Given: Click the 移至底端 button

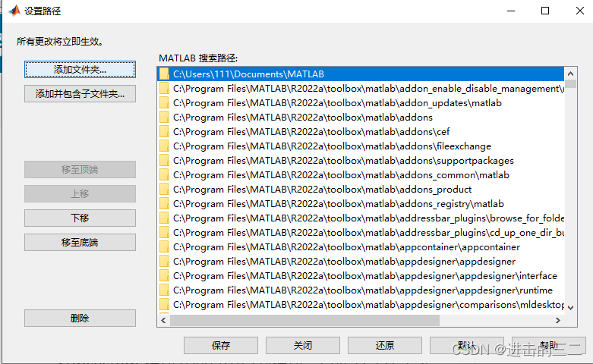Looking at the screenshot, I should 80,242.
